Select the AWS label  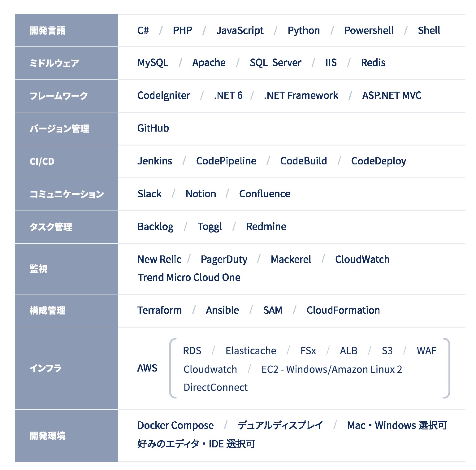click(147, 368)
